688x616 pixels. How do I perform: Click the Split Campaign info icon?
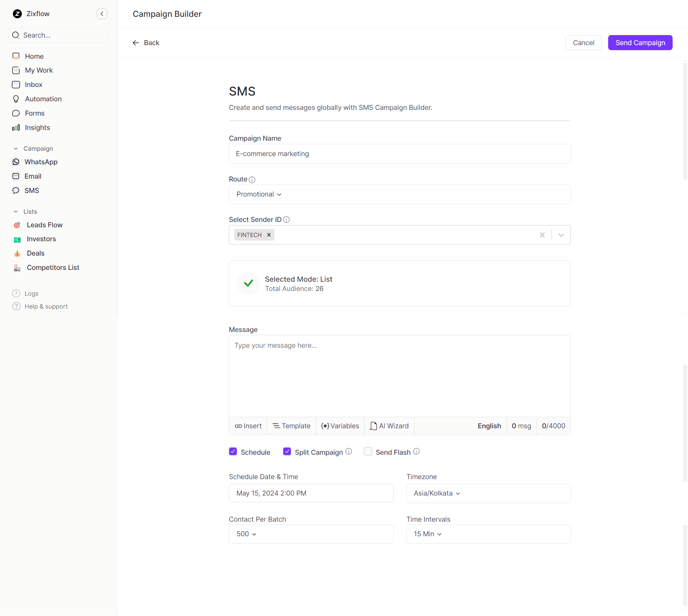(x=349, y=452)
